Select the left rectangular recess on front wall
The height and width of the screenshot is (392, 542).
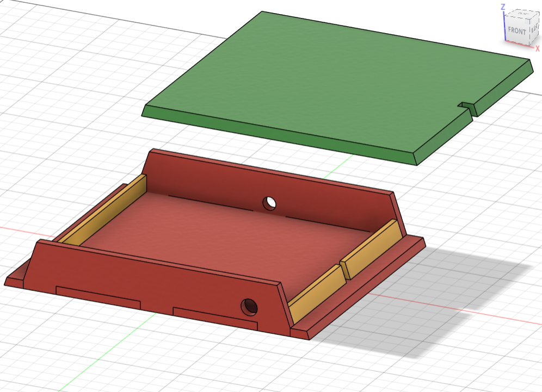click(x=98, y=298)
